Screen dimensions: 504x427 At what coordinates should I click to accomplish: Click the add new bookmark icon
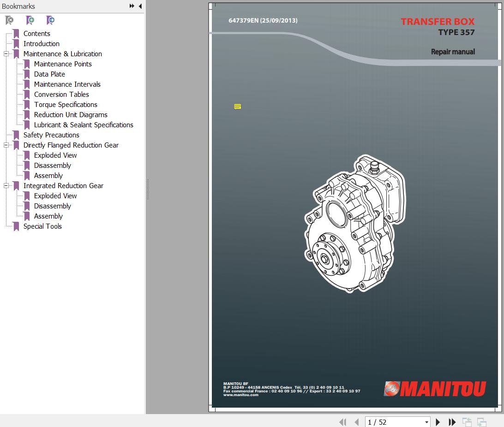pyautogui.click(x=30, y=20)
